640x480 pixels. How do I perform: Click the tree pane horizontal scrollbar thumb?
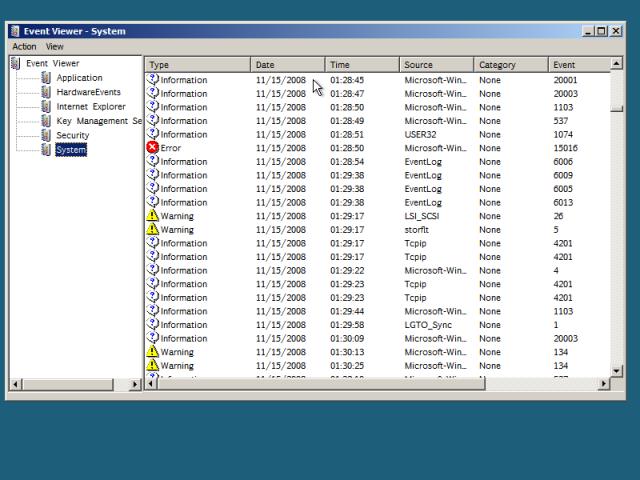[x=68, y=384]
